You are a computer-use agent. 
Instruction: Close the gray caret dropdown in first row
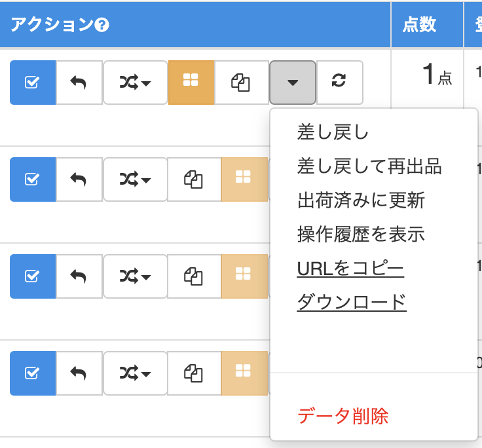(x=293, y=83)
